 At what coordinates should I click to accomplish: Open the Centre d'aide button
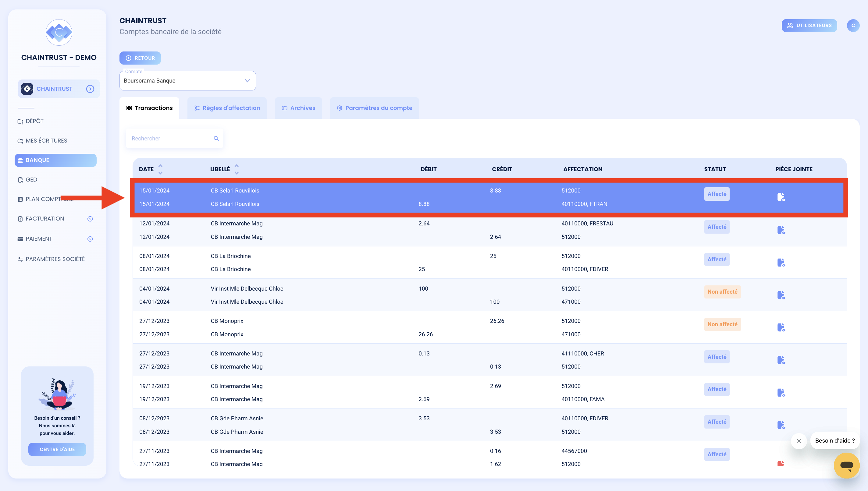pyautogui.click(x=57, y=450)
